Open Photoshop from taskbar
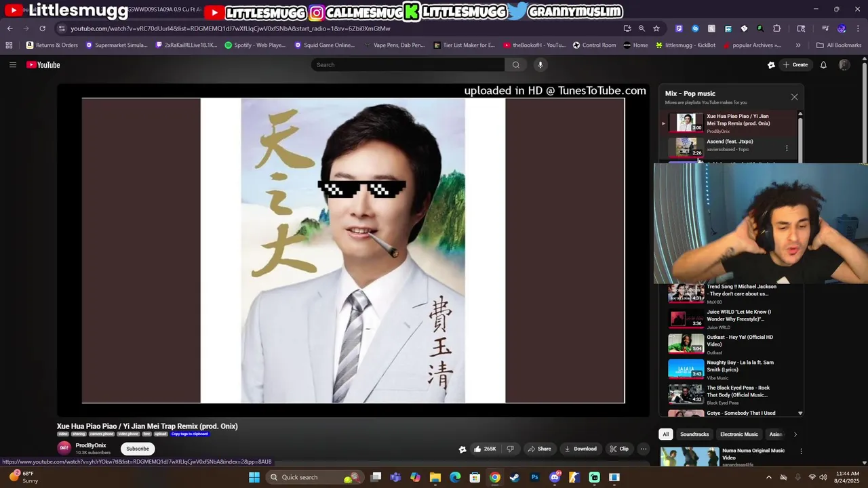Image resolution: width=868 pixels, height=488 pixels. (535, 477)
